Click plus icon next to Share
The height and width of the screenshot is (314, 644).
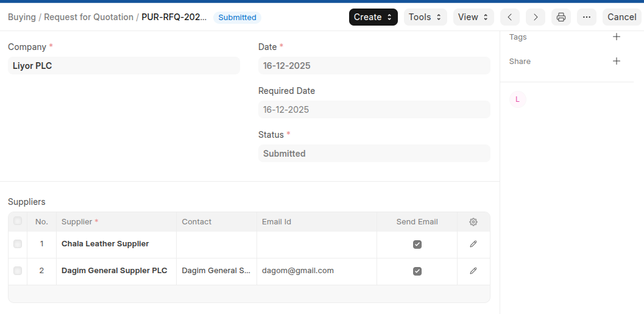(616, 61)
